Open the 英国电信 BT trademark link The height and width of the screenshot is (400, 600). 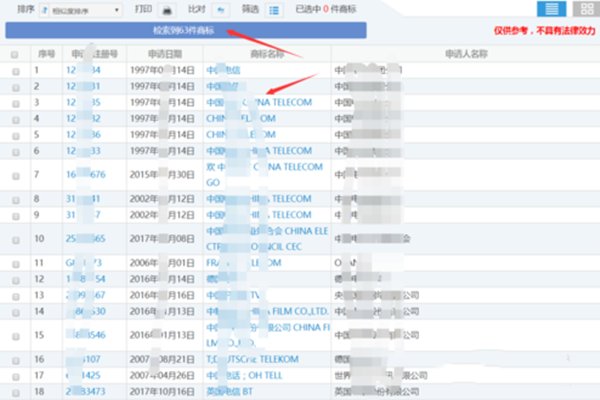(x=229, y=392)
